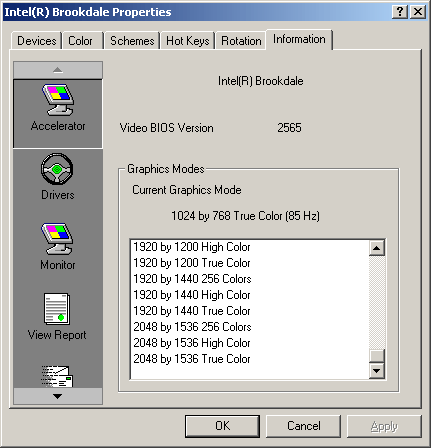
Task: Click the Current Graphics Mode label
Action: coord(187,190)
